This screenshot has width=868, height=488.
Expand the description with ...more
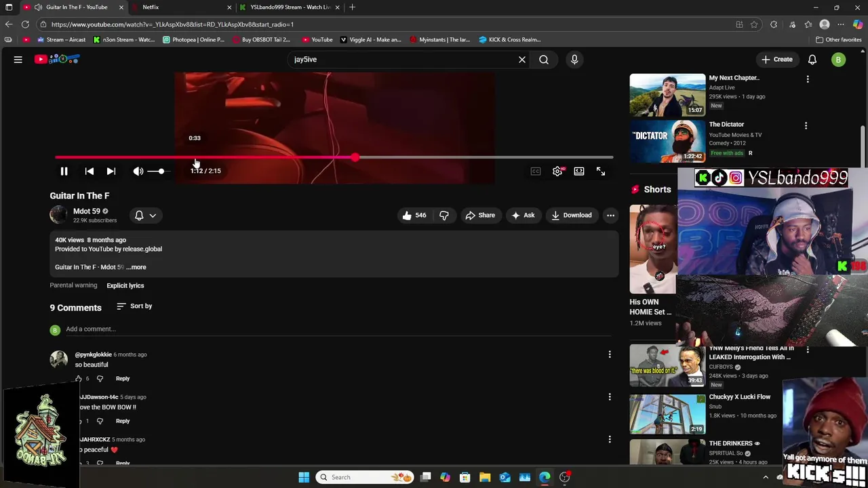coord(136,267)
